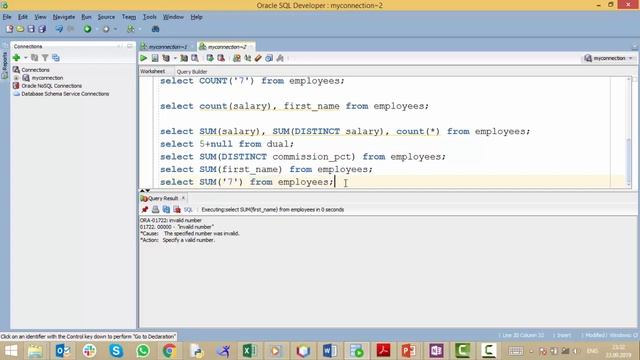Click the Save All icon in main toolbar
Viewport: 640px width, 360px height.
tap(42, 29)
